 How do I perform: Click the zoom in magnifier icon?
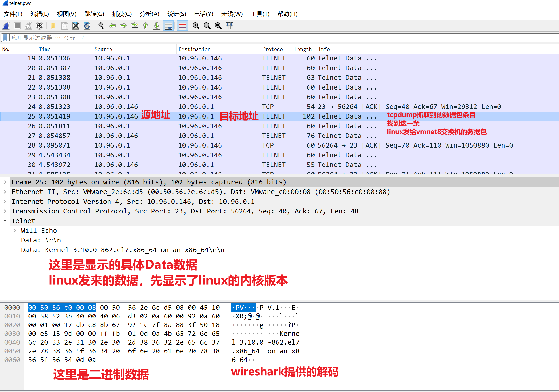(x=196, y=26)
